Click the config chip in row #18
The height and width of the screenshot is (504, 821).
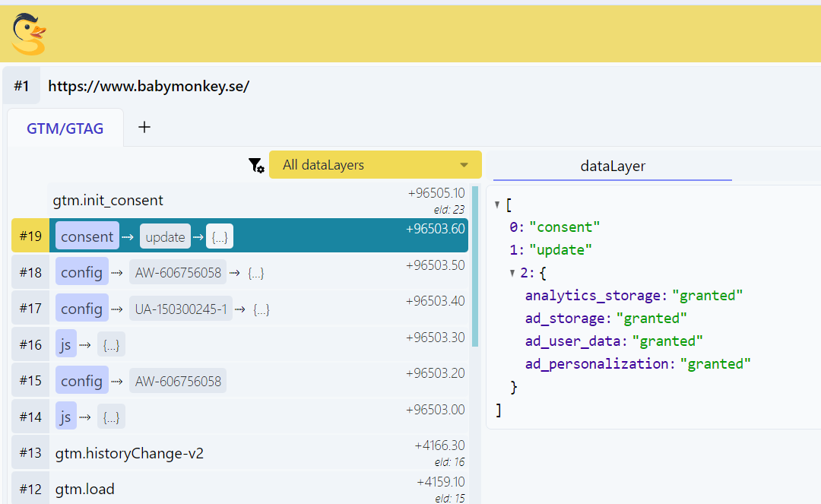(x=81, y=272)
